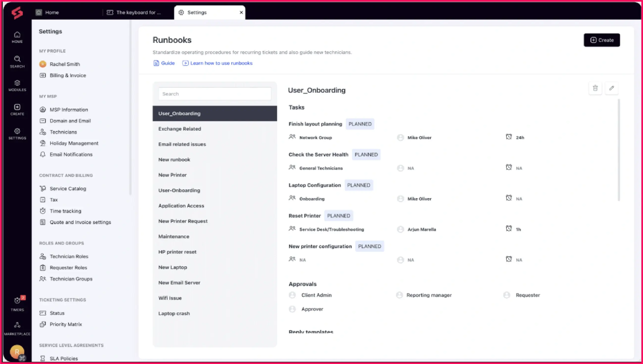Image resolution: width=643 pixels, height=364 pixels.
Task: Click the Holiday Management icon
Action: (x=43, y=143)
